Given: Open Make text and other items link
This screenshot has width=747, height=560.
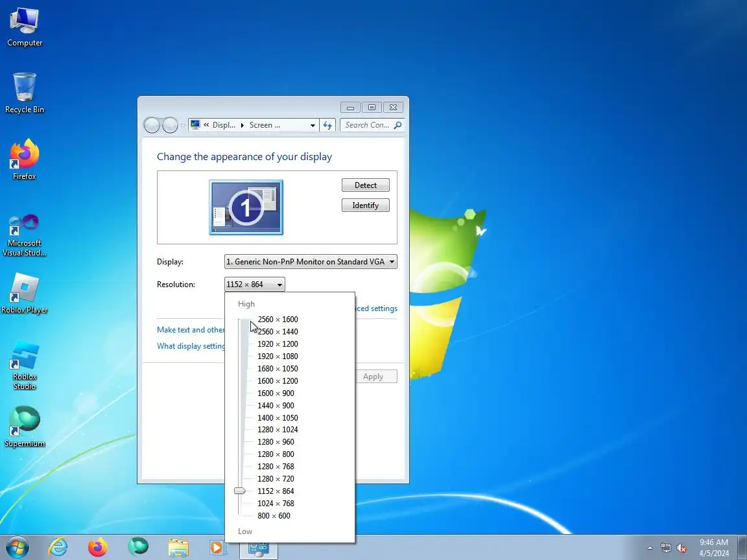Looking at the screenshot, I should pyautogui.click(x=191, y=329).
